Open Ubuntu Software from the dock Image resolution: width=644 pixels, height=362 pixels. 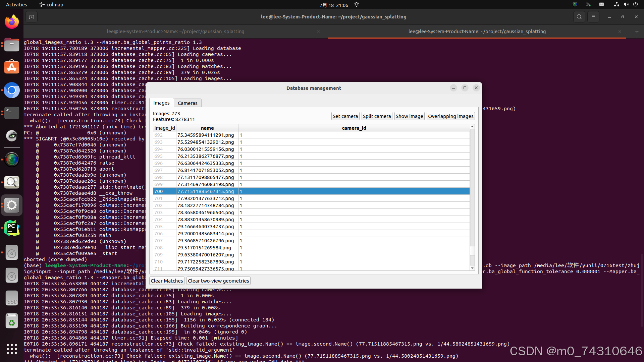click(12, 67)
